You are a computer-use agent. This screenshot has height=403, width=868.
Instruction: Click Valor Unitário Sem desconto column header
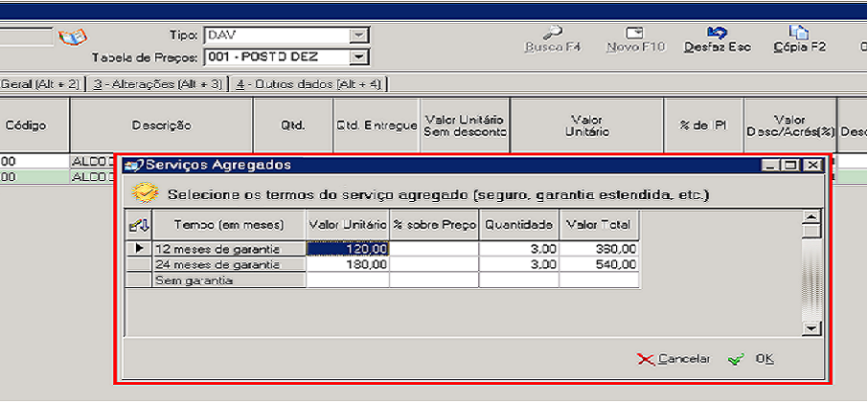465,125
